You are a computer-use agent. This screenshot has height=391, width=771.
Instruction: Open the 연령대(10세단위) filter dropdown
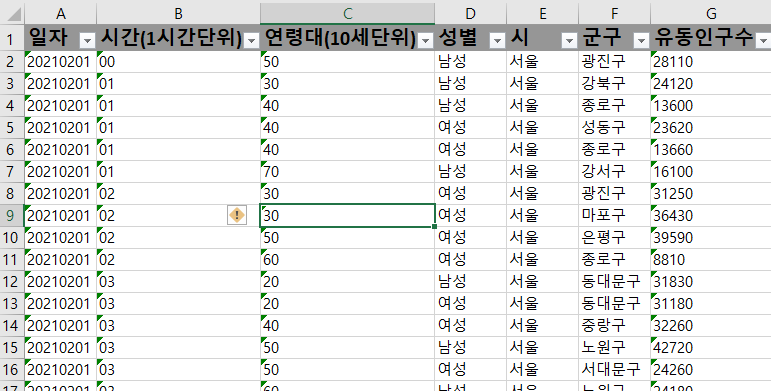point(426,41)
